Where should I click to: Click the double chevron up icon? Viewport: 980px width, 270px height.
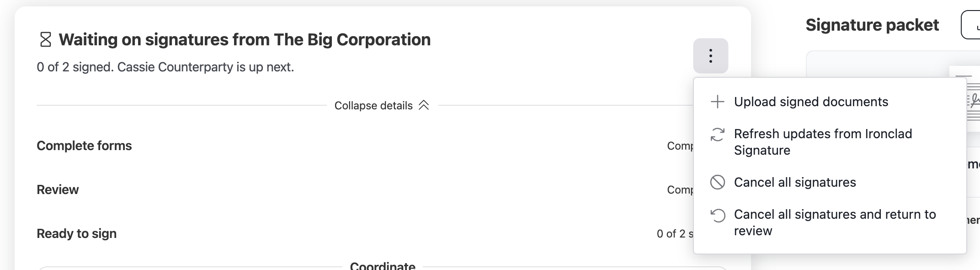424,105
